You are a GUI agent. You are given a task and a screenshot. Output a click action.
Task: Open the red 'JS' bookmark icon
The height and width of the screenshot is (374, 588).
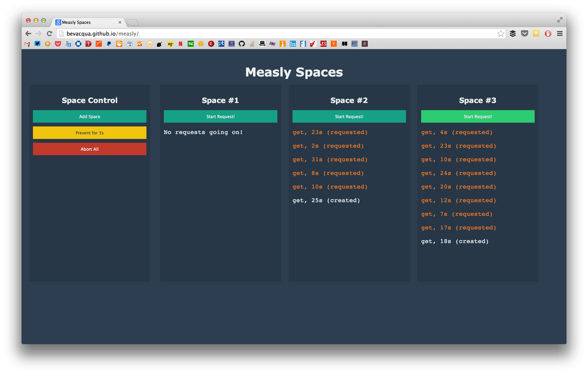pos(324,44)
